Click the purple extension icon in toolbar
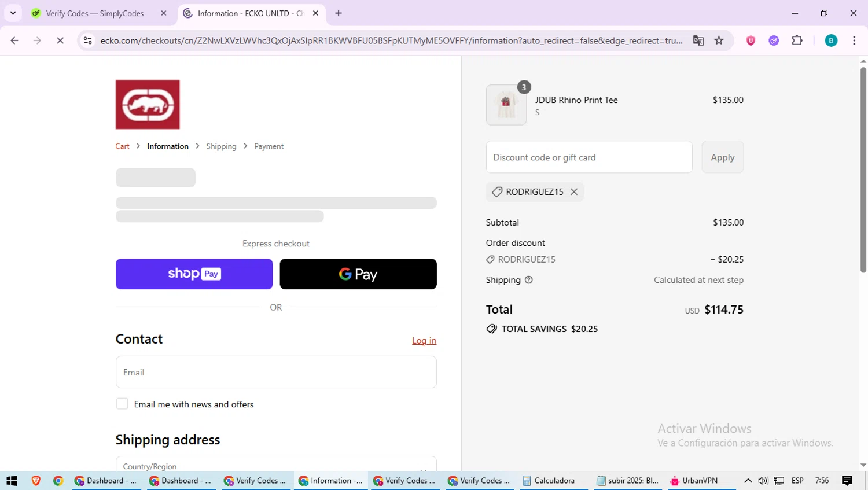Image resolution: width=868 pixels, height=490 pixels. [x=774, y=40]
